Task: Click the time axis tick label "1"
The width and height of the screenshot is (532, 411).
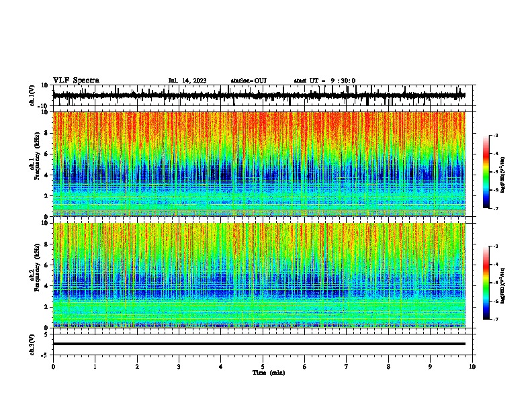Action: tap(95, 367)
